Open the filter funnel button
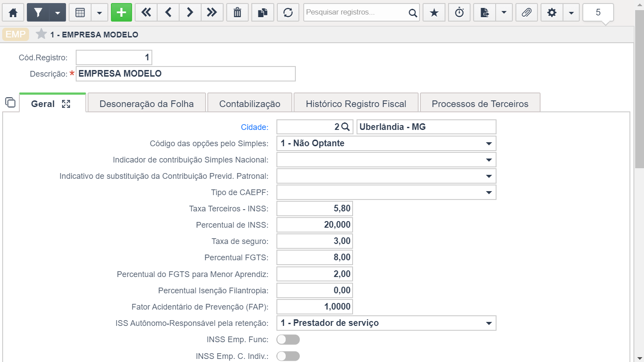Image resolution: width=644 pixels, height=362 pixels. [38, 13]
